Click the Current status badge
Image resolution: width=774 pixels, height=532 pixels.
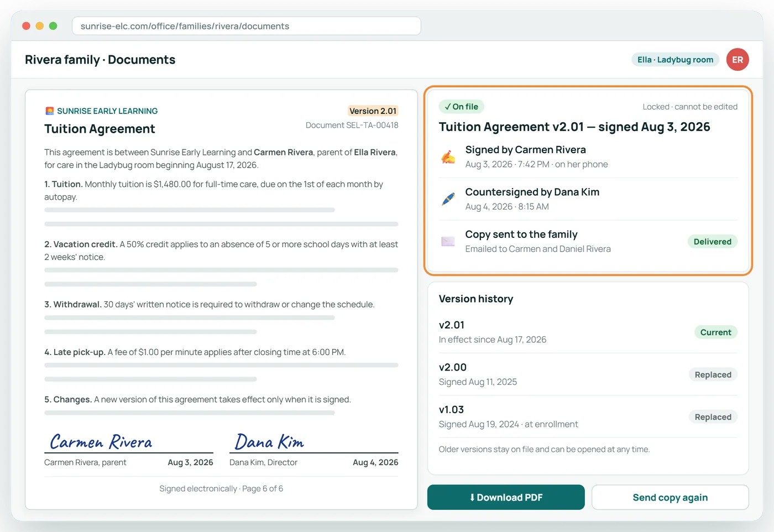click(x=715, y=332)
